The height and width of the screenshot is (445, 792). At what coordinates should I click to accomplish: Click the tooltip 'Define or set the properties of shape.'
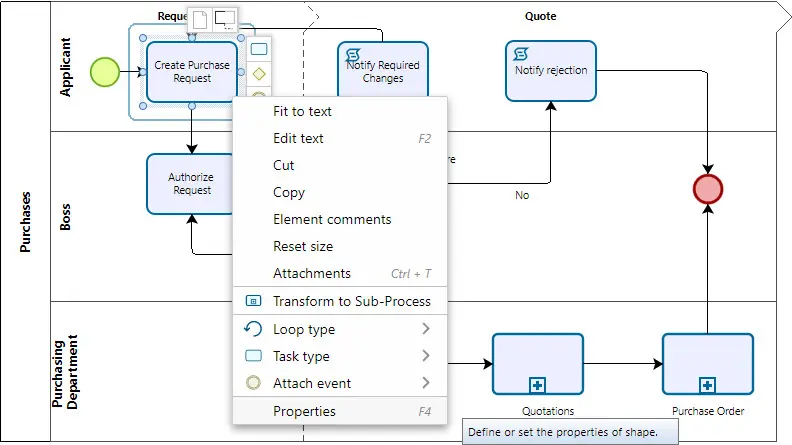click(570, 432)
